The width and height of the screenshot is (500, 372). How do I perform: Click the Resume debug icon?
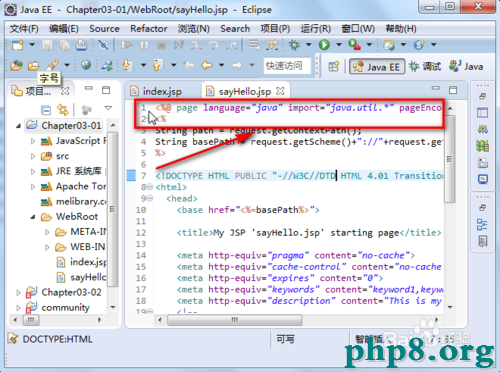tap(126, 45)
